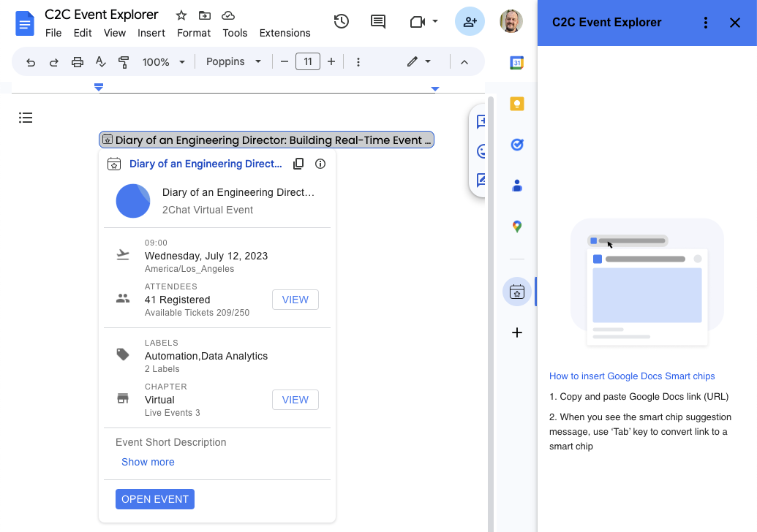Click the font size input field
This screenshot has height=532, width=757.
tap(308, 61)
